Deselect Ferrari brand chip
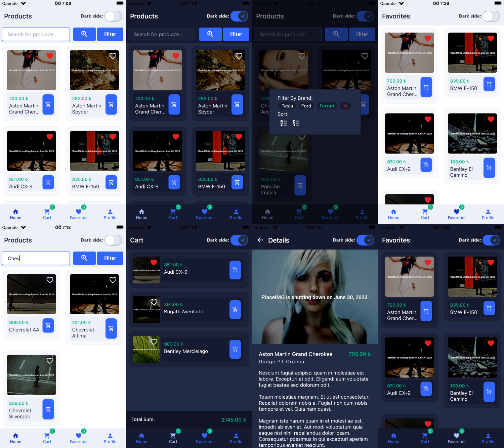 (327, 106)
